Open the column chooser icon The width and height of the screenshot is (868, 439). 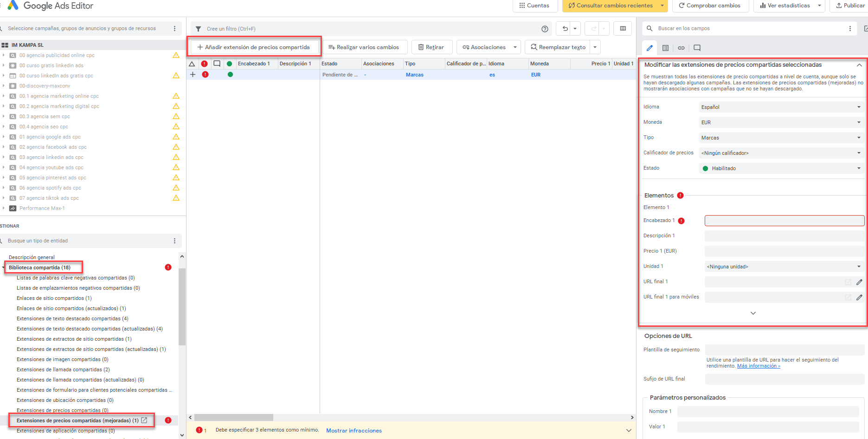point(623,29)
